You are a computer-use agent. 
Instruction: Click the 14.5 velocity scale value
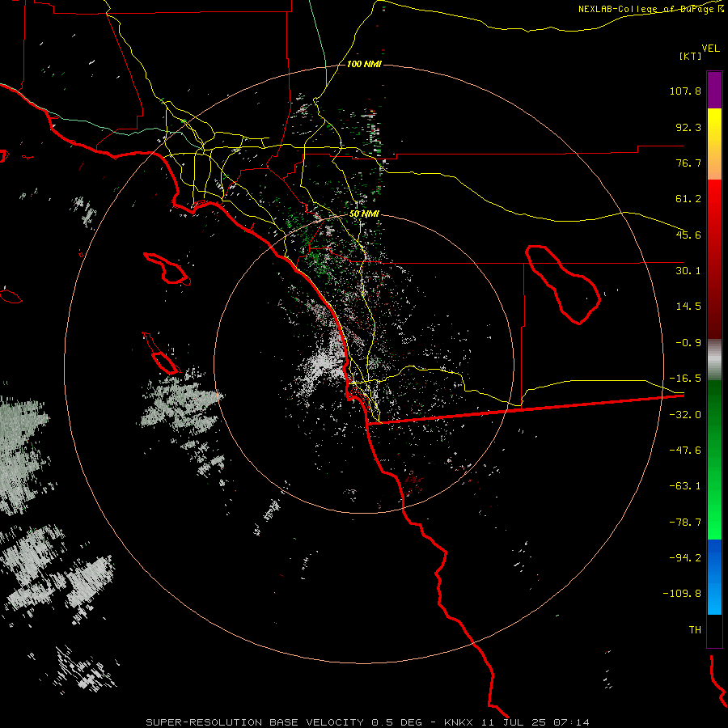[x=688, y=307]
